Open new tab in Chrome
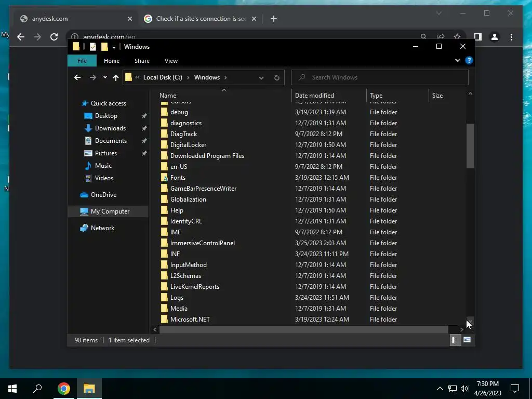 pyautogui.click(x=274, y=19)
